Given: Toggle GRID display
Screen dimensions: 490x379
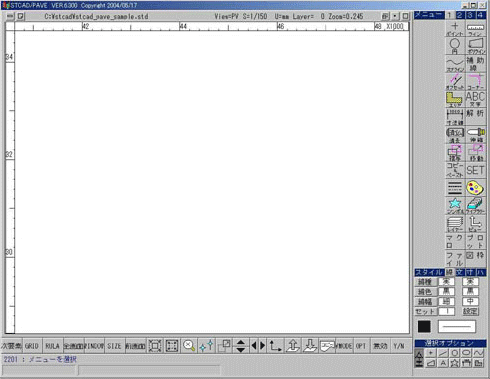Looking at the screenshot, I should (x=32, y=346).
